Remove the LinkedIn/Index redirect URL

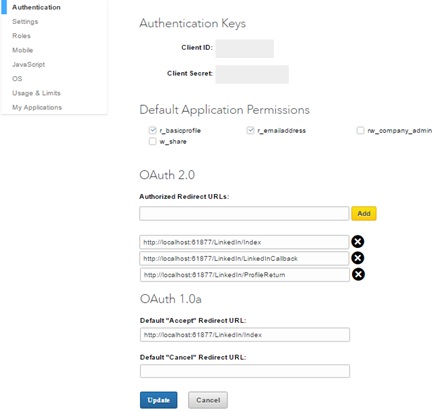pyautogui.click(x=358, y=242)
